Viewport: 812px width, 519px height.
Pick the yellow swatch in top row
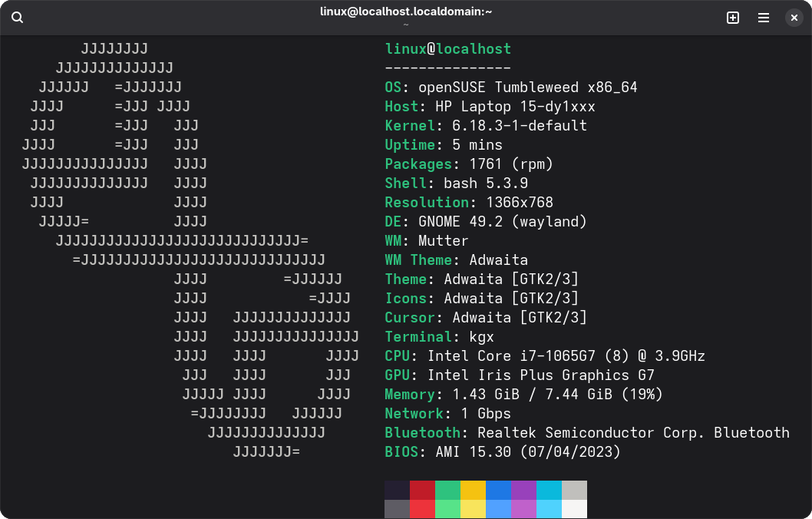[473, 490]
